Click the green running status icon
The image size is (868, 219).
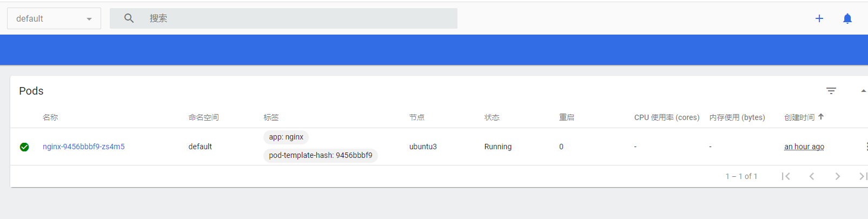(x=24, y=147)
